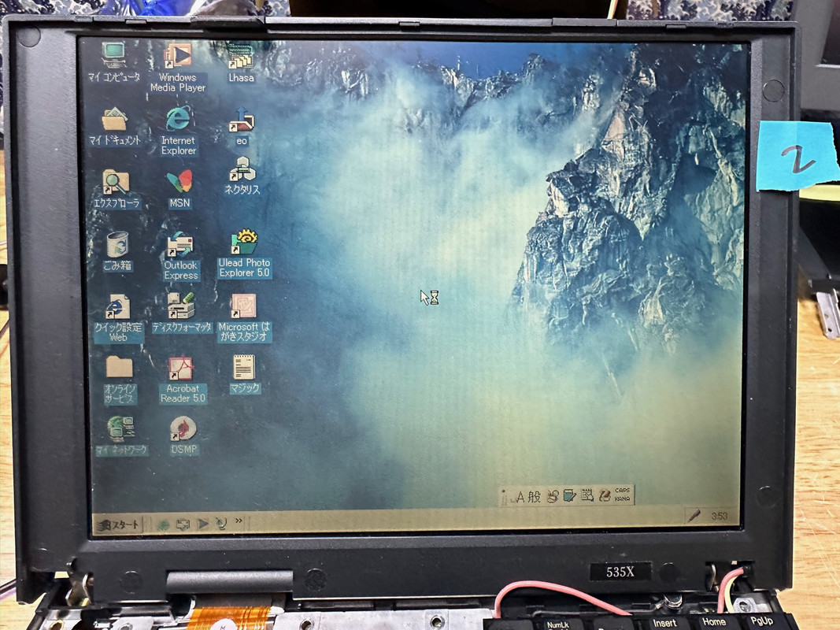Toggle CAPS indicator on IME bar

(x=623, y=490)
